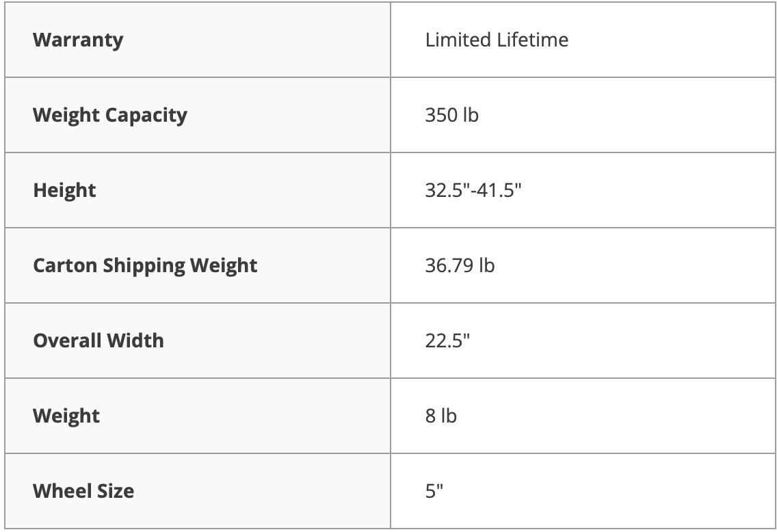Screen dimensions: 777x532
Task: Click the Weight Capacity row label
Action: point(109,115)
